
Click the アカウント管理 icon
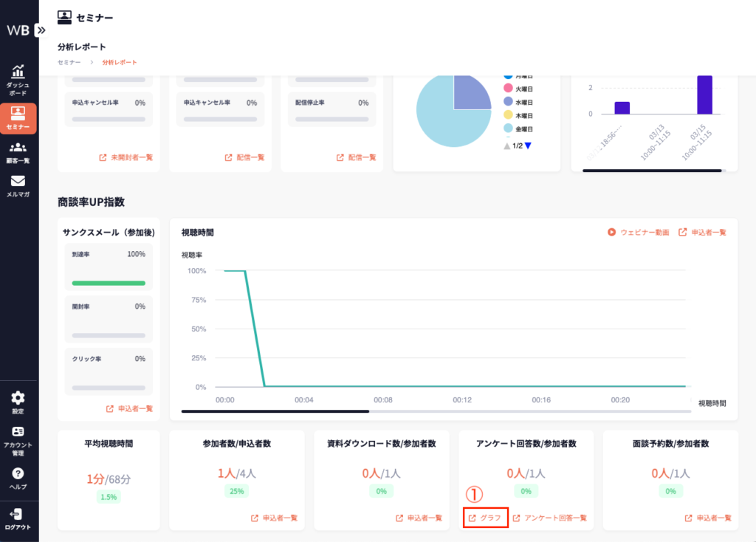click(x=18, y=432)
